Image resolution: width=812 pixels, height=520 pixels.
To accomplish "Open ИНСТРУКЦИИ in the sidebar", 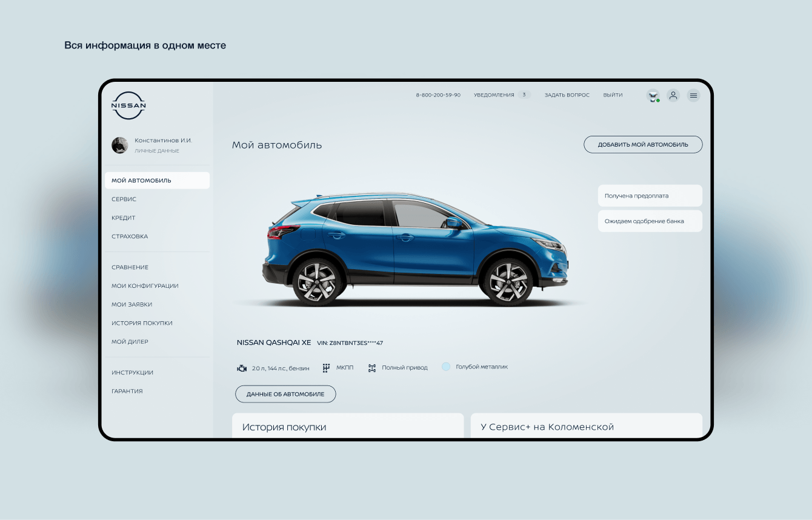I will [132, 373].
